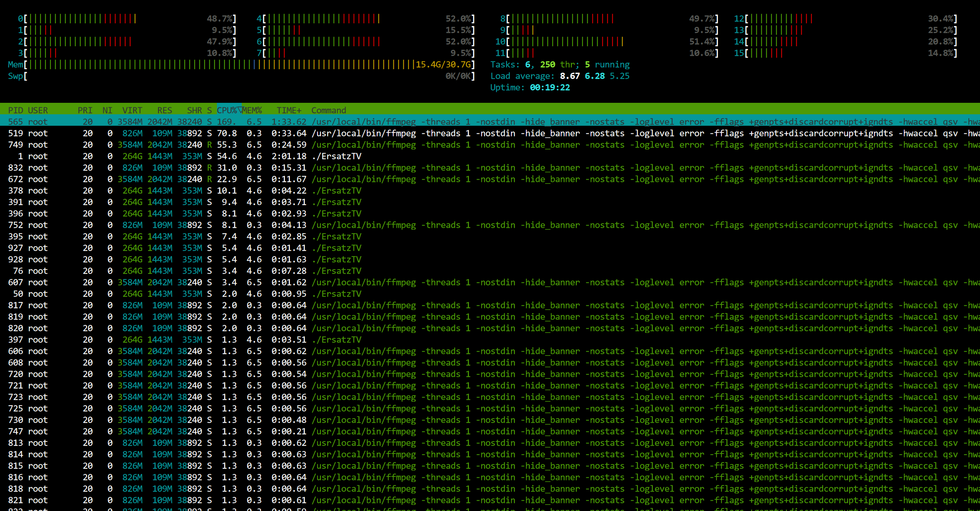Click the Tasks count line
The height and width of the screenshot is (511, 980).
tap(560, 65)
